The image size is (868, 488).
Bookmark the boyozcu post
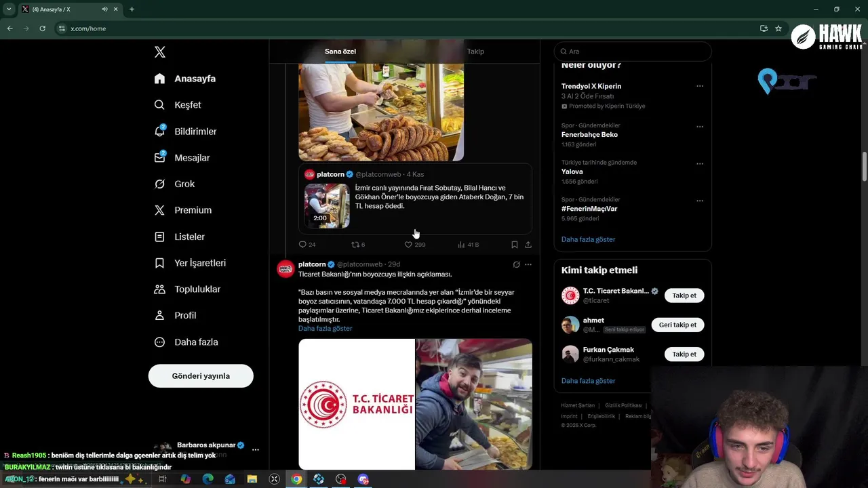point(514,245)
